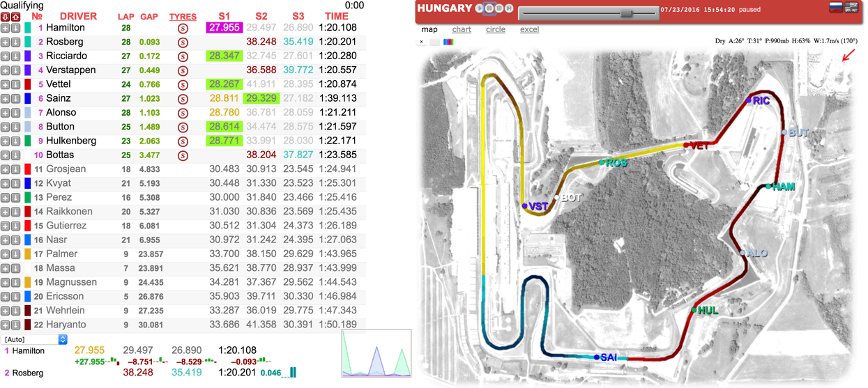Click the teal team colour swatch beside Hamilton
The height and width of the screenshot is (388, 868).
(x=28, y=28)
